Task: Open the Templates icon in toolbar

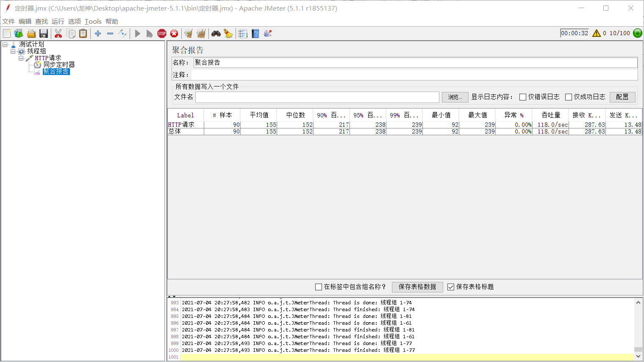Action: (x=19, y=33)
